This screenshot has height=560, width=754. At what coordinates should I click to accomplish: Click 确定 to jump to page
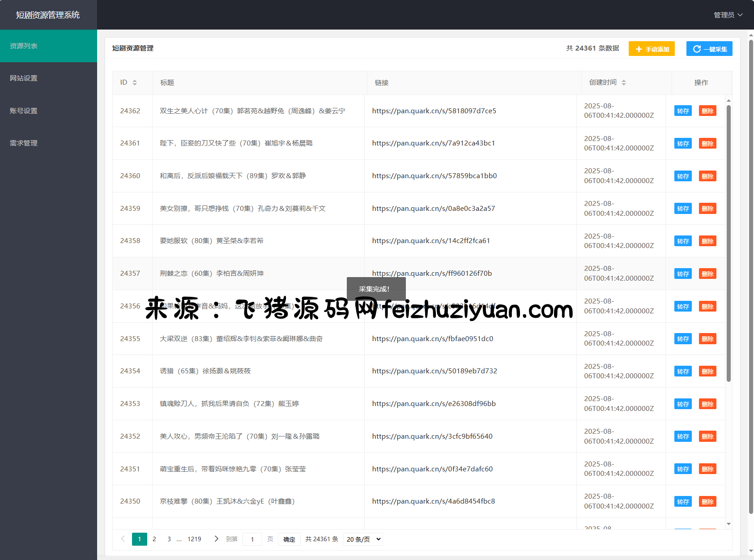(289, 539)
